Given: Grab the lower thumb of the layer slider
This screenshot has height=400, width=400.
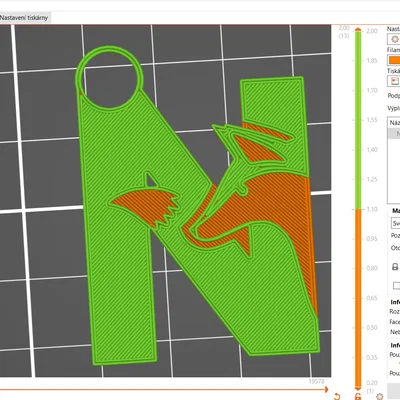Looking at the screenshot, I should [358, 388].
